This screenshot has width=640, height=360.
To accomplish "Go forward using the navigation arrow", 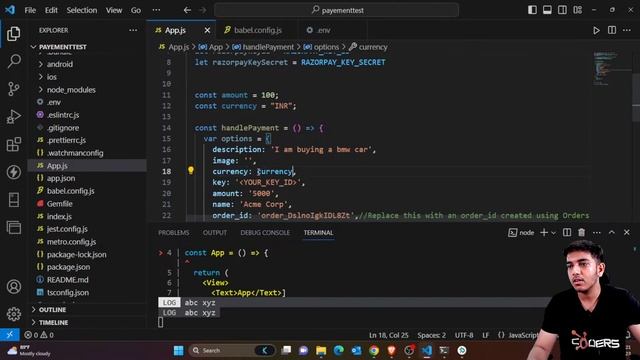I will click(x=202, y=10).
